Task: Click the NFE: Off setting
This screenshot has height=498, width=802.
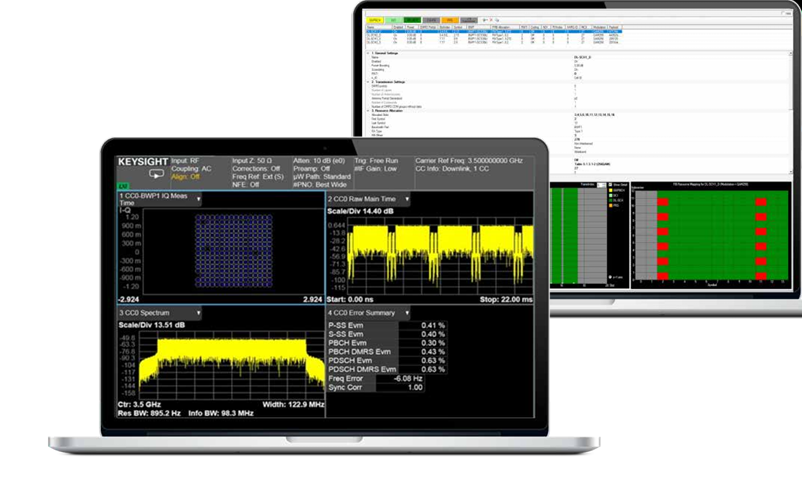Action: point(246,185)
